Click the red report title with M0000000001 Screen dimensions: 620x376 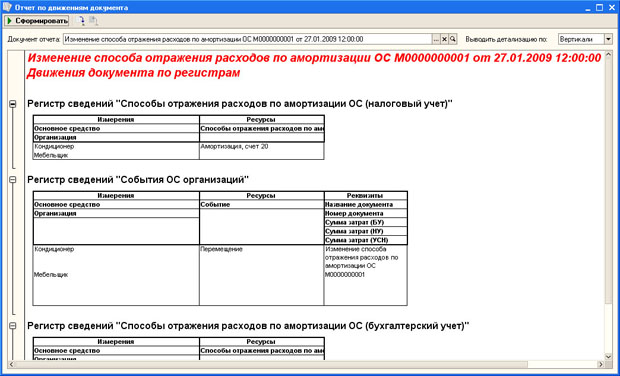pos(314,58)
